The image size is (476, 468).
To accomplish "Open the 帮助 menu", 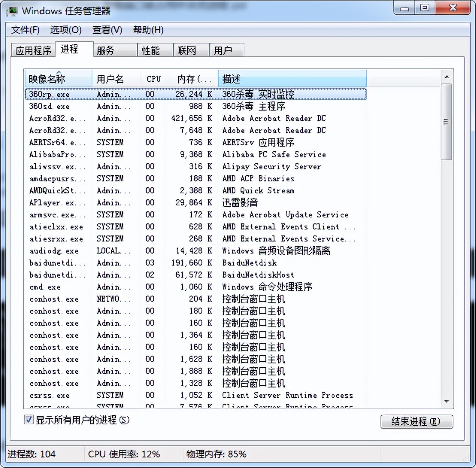I will pyautogui.click(x=148, y=30).
